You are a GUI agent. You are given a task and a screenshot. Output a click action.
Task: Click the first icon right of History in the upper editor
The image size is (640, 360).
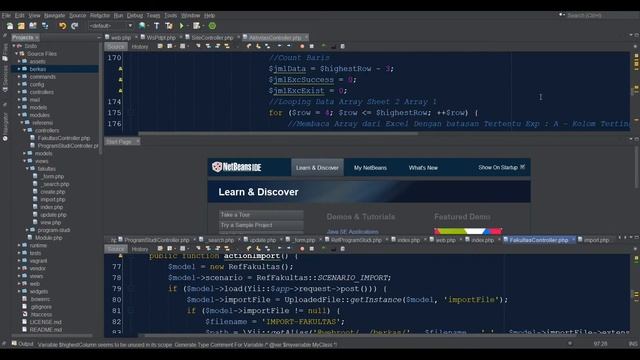coord(160,47)
